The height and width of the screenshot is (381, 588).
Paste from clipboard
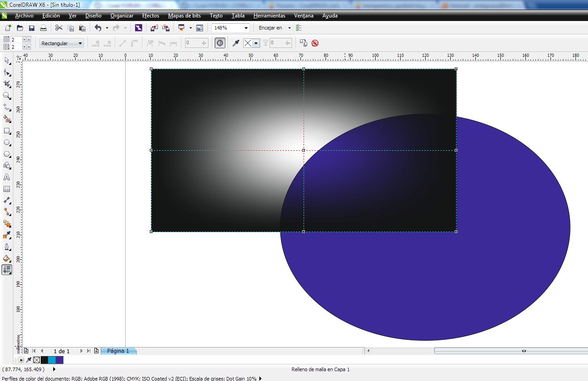[82, 28]
